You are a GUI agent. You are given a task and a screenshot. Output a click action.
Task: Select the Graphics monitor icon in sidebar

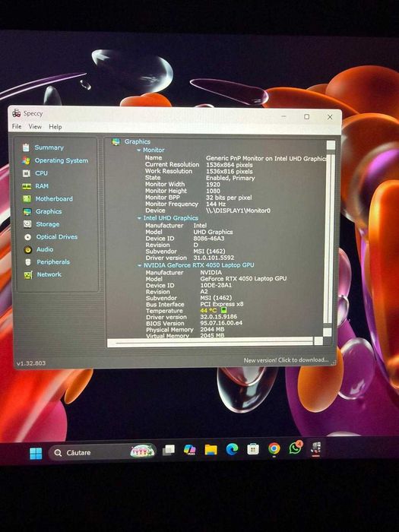coord(27,212)
